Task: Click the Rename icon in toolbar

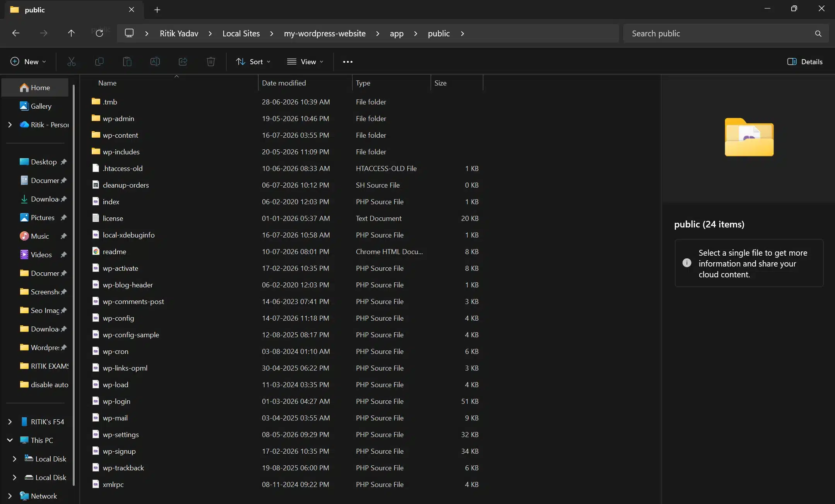Action: tap(155, 62)
